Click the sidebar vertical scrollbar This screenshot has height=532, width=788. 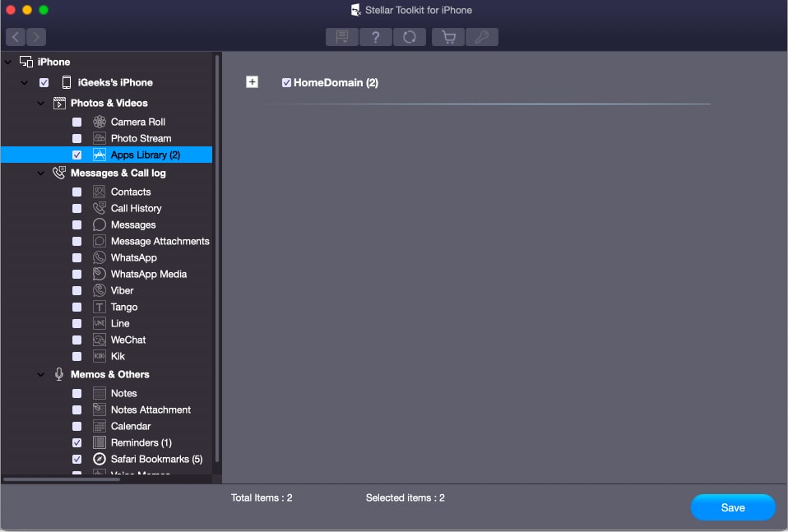point(217,259)
